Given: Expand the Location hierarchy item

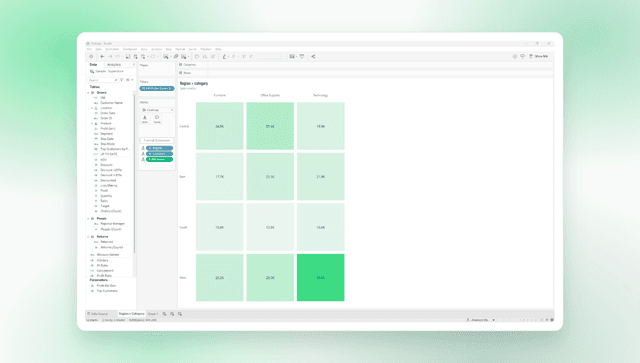Looking at the screenshot, I should tap(92, 108).
